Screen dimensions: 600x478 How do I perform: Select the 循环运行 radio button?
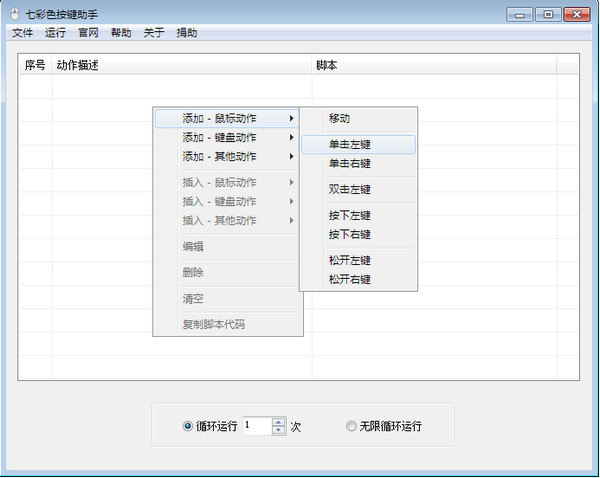coord(188,426)
